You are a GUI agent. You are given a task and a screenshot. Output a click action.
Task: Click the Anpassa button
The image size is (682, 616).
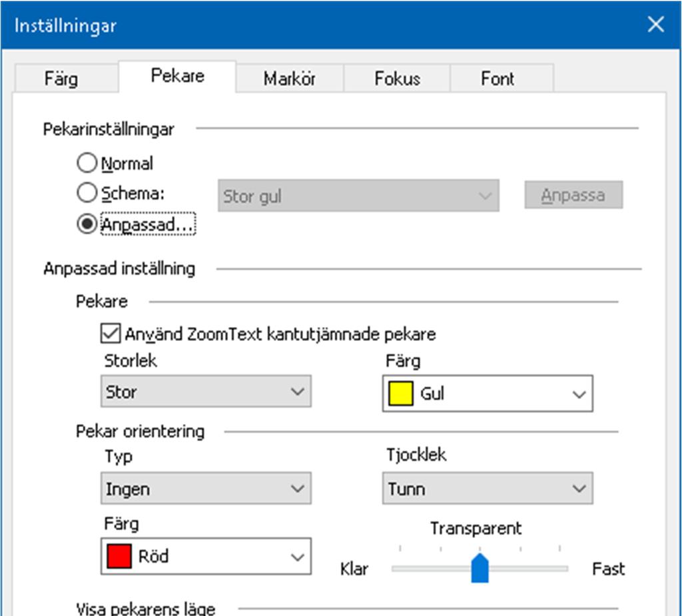[x=573, y=195]
